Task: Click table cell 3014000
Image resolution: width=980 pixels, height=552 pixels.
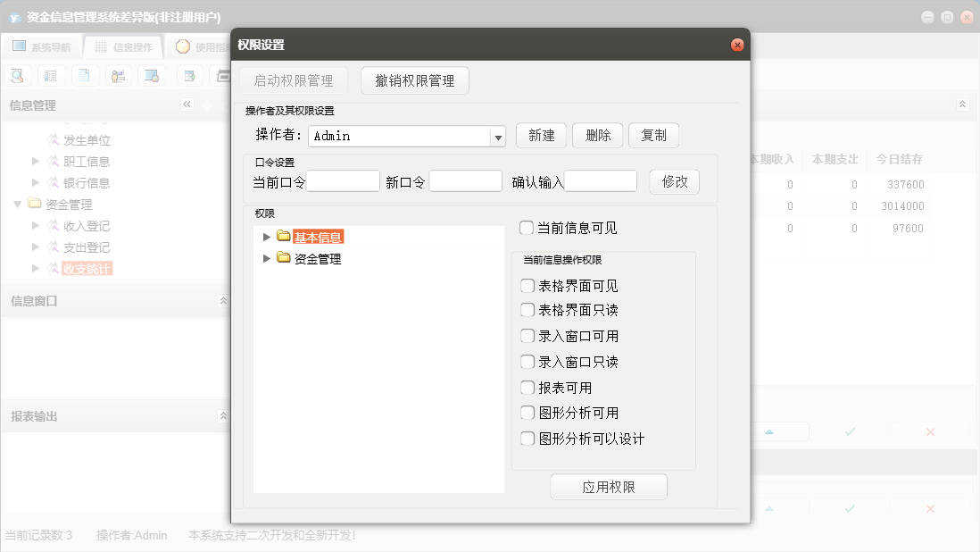Action: point(902,205)
